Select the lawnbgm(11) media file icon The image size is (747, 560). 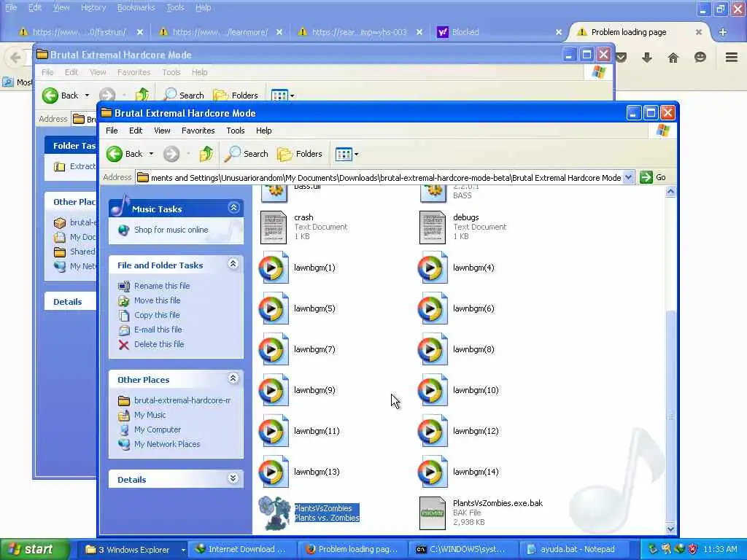pos(274,431)
